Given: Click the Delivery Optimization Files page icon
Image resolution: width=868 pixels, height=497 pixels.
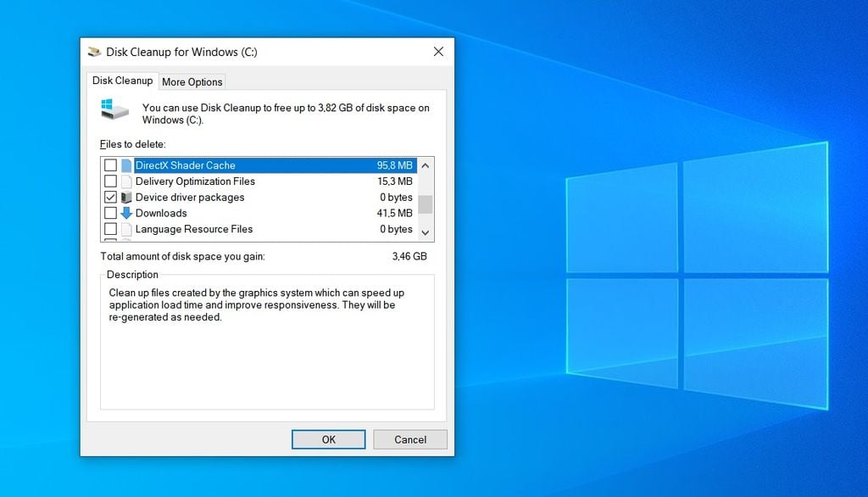Looking at the screenshot, I should pos(126,181).
